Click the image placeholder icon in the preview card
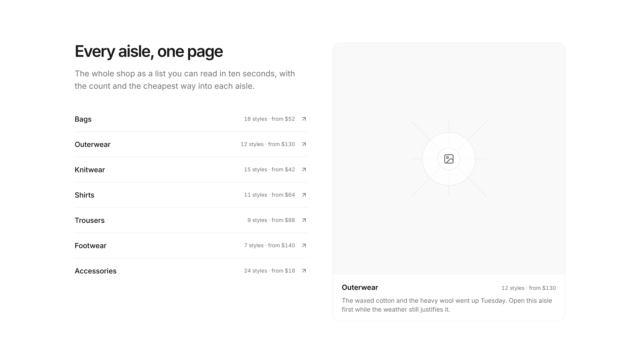Viewport: 640px width, 364px height. pyautogui.click(x=448, y=159)
